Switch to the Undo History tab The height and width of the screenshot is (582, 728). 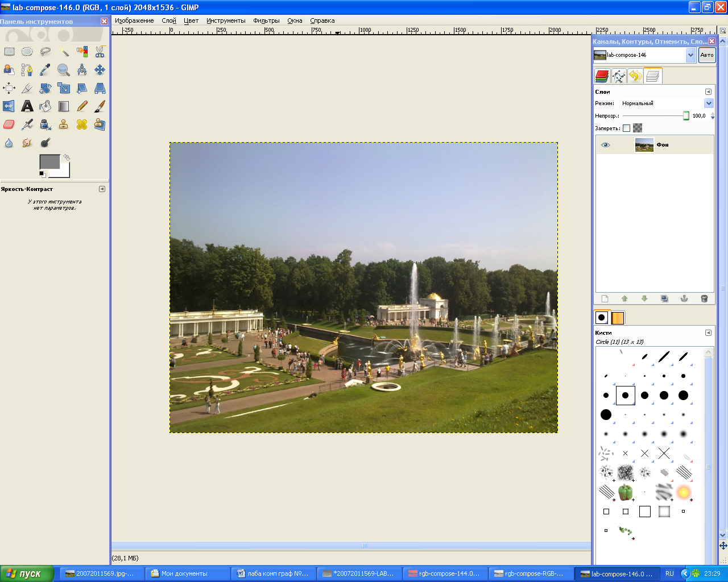635,76
